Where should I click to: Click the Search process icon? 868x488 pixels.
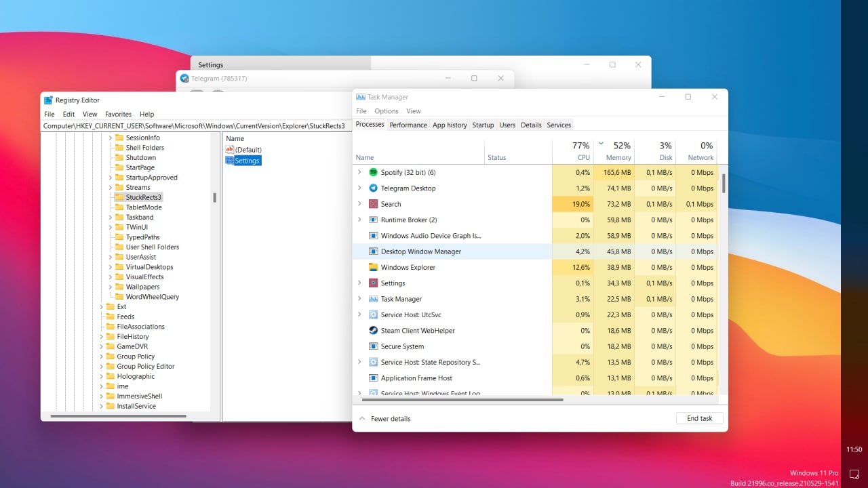click(x=373, y=204)
